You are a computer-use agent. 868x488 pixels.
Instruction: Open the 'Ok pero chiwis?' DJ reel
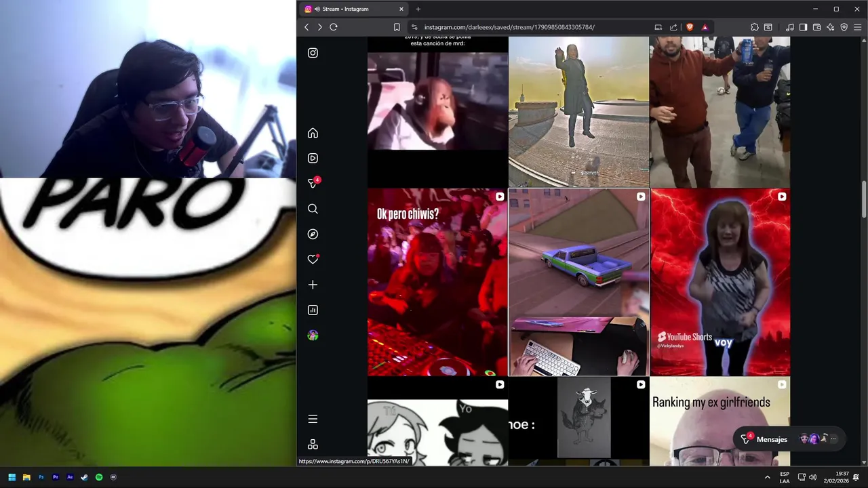coord(437,282)
